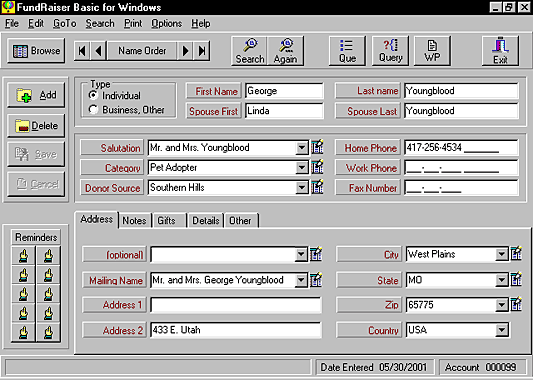Edit State list icon

[x=516, y=279]
